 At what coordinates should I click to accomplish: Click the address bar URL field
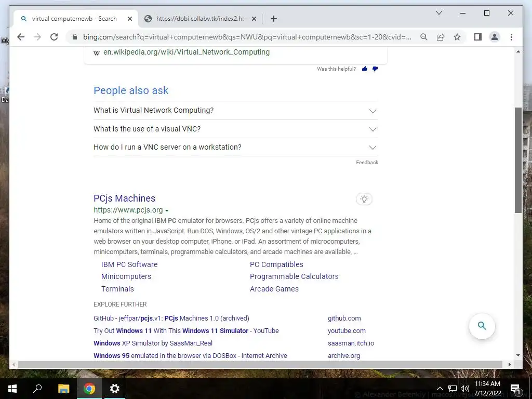tap(247, 37)
